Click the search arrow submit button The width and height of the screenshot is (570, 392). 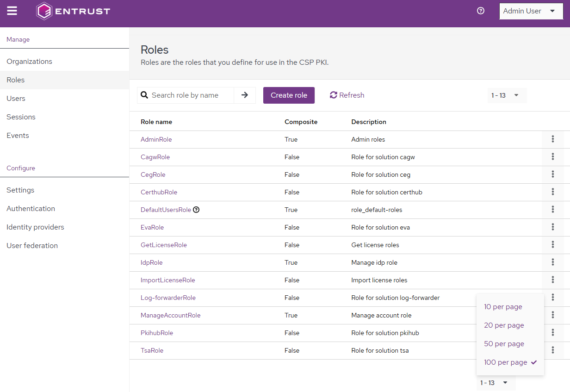click(x=245, y=95)
